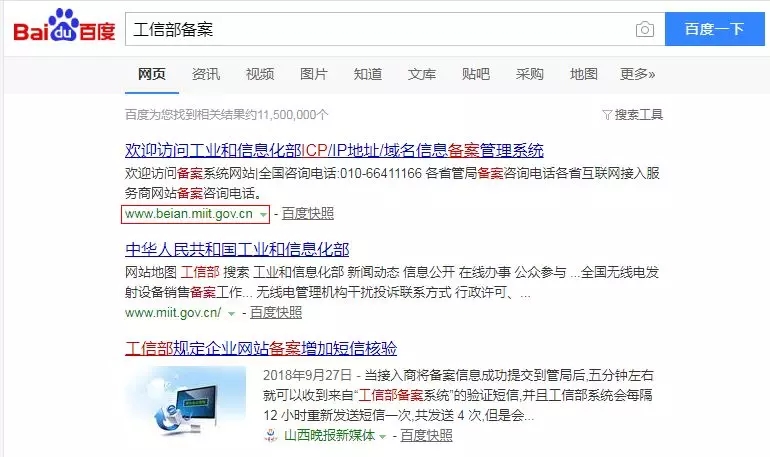770x457 pixels.
Task: Expand arrow next to www.beian.miit.gov.cn
Action: tap(263, 215)
